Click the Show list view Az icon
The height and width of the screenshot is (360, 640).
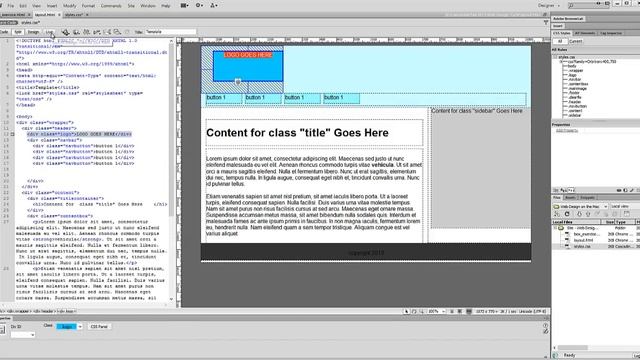563,190
